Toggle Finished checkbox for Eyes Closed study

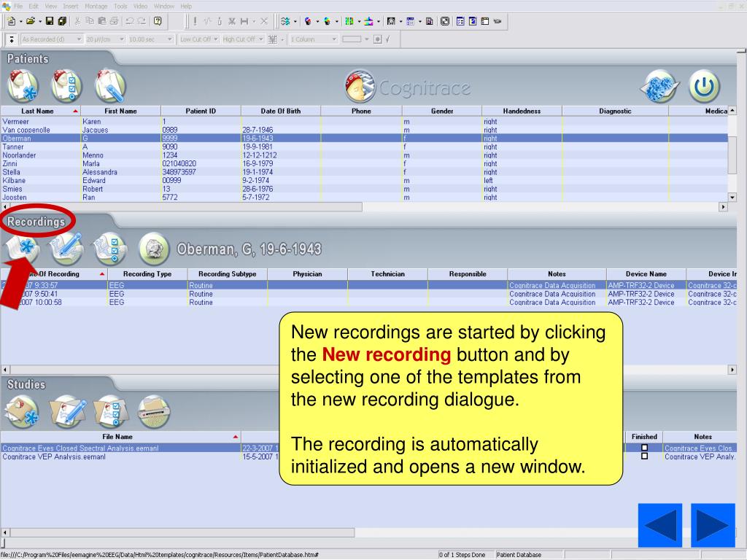click(x=645, y=448)
